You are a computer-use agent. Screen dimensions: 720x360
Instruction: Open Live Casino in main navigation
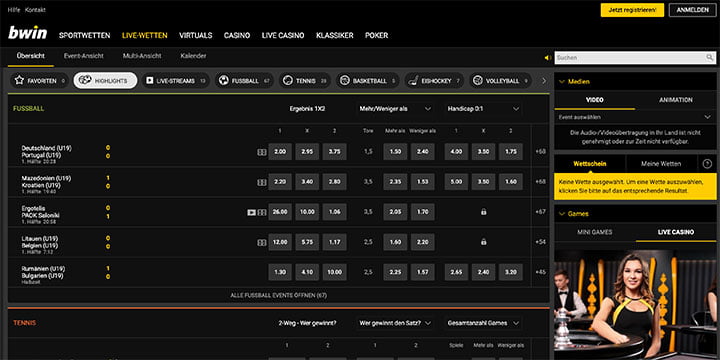283,35
